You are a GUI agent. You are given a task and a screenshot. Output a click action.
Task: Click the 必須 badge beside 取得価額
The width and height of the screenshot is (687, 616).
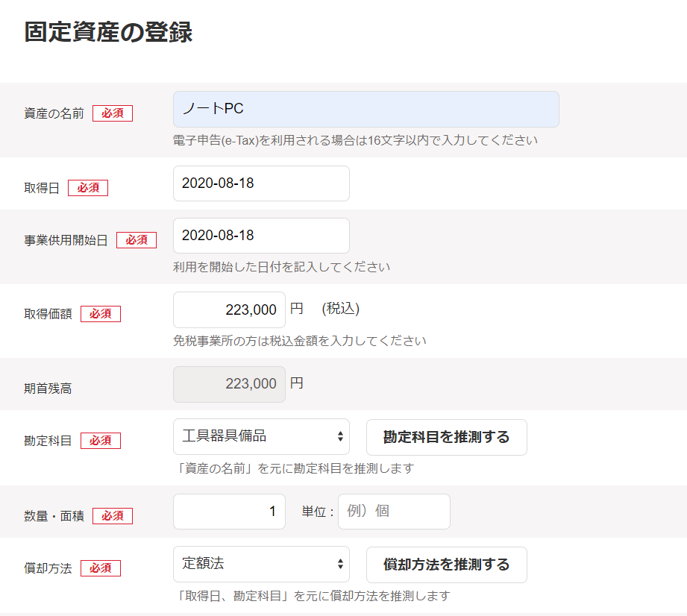pos(101,314)
